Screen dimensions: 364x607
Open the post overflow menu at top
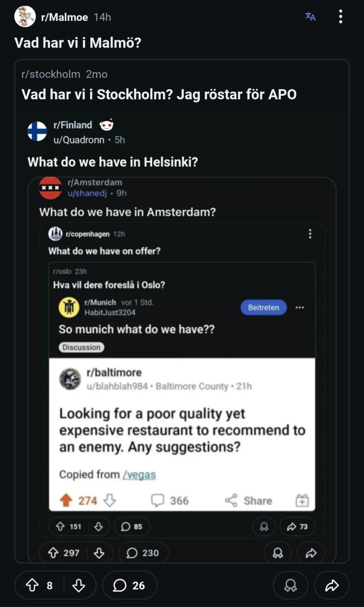[340, 17]
